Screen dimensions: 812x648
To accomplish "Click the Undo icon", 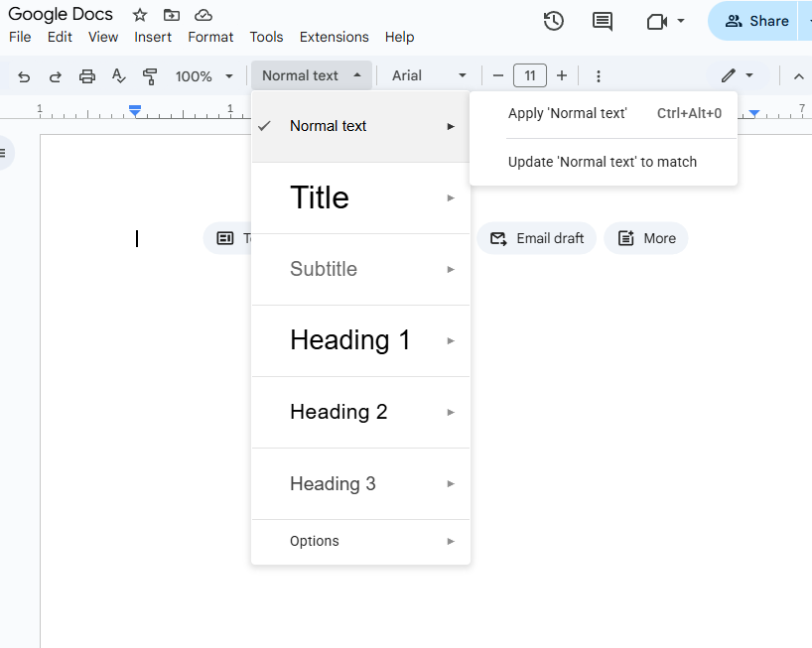I will pyautogui.click(x=24, y=75).
